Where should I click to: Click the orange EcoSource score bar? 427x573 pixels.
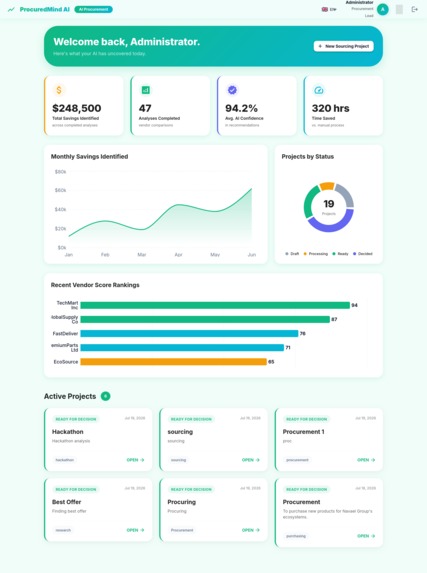(x=174, y=362)
